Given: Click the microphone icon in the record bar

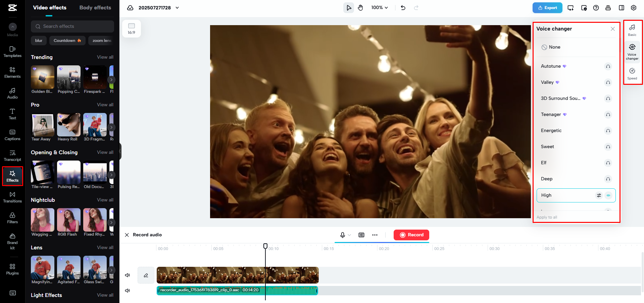Looking at the screenshot, I should pos(343,235).
